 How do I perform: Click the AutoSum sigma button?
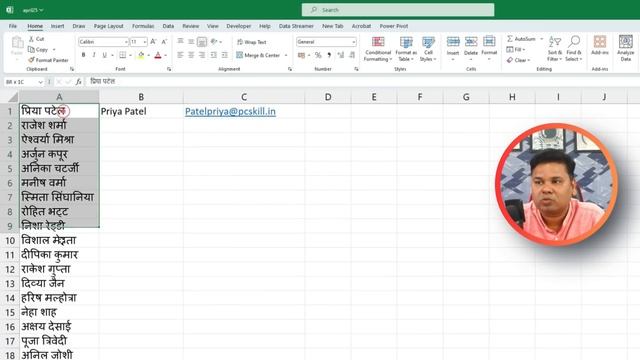click(x=521, y=39)
